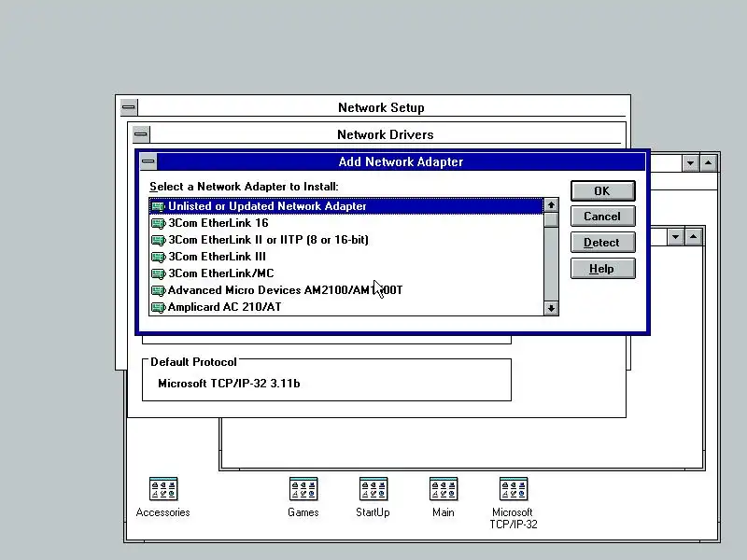Open the Games program group icon
The image size is (747, 560).
coord(303,489)
